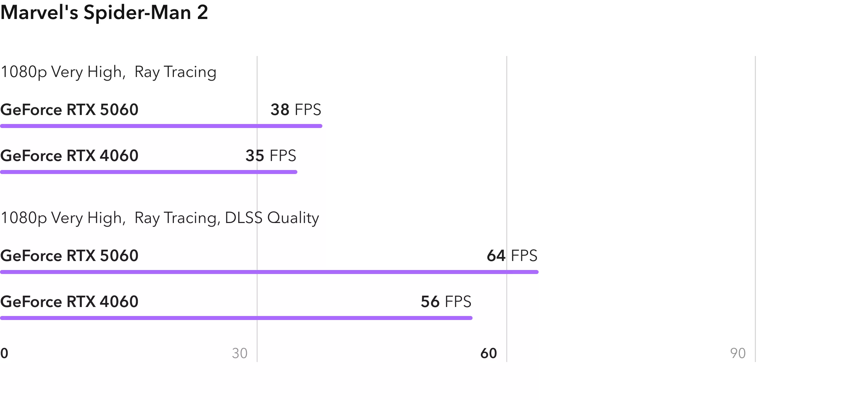
Task: Select the 35 FPS value label
Action: pos(271,156)
